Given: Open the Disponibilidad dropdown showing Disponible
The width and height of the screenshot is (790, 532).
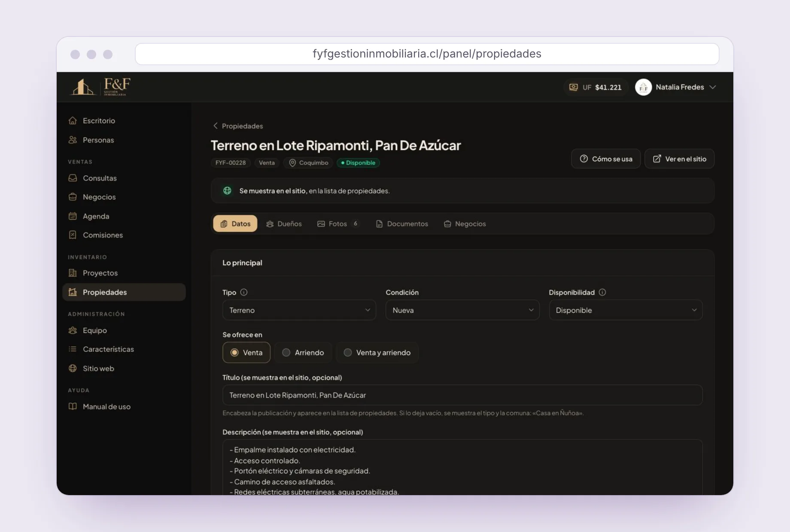Looking at the screenshot, I should (x=626, y=310).
